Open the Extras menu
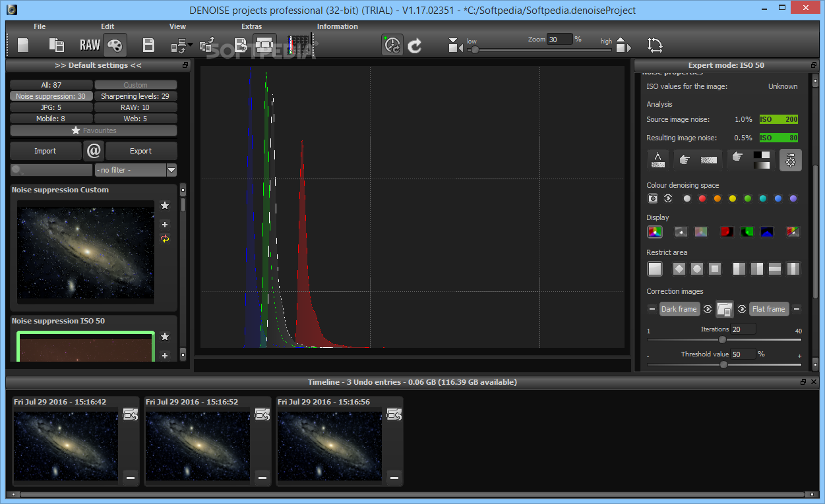 coord(252,26)
